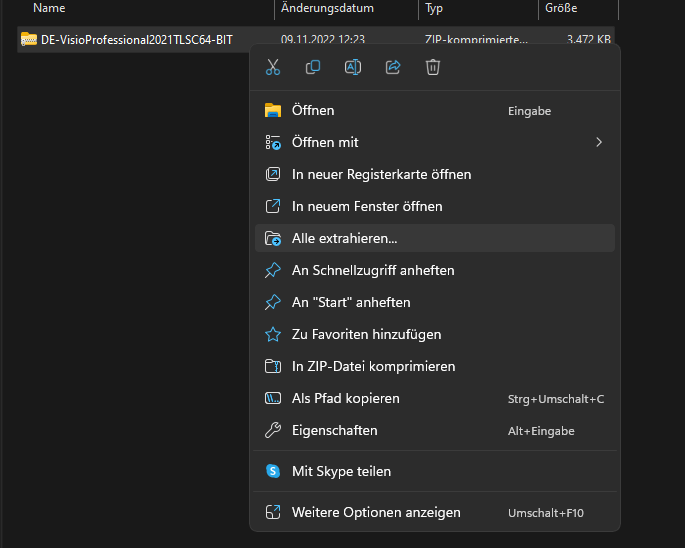The image size is (685, 548).
Task: Click the Cut scissors icon
Action: pyautogui.click(x=273, y=67)
